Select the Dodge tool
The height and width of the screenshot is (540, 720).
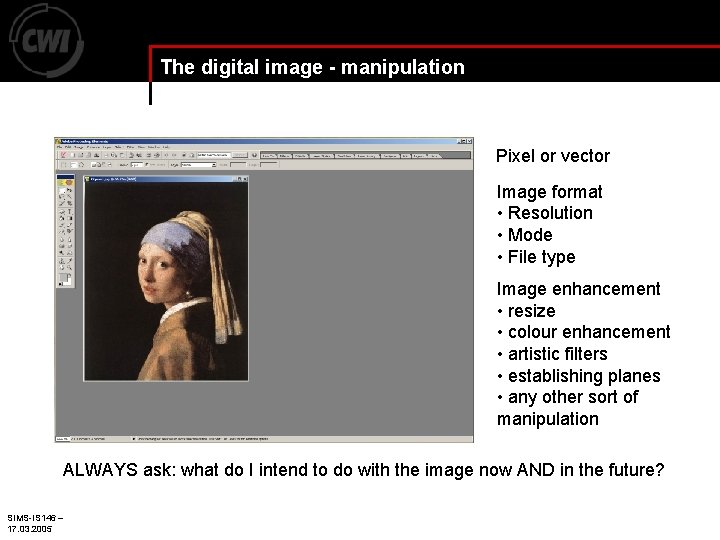(x=62, y=253)
